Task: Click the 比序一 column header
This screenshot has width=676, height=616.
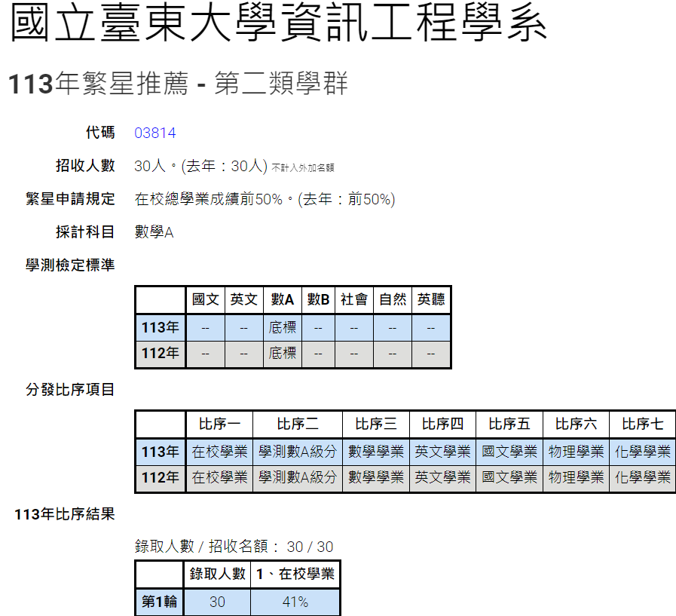Action: (219, 424)
